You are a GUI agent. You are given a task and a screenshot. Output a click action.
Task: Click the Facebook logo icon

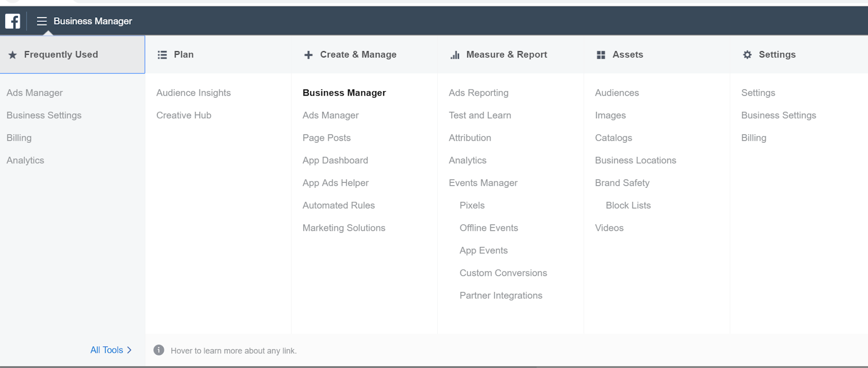(12, 21)
